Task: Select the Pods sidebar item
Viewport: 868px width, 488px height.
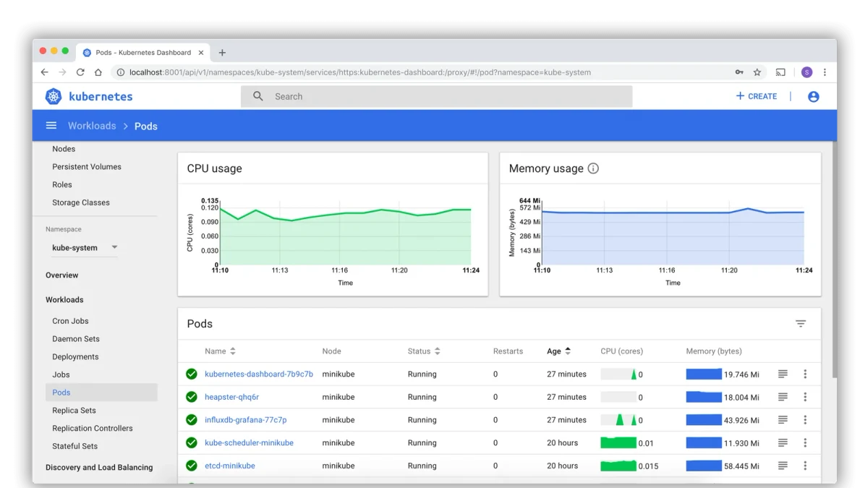Action: 101,393
